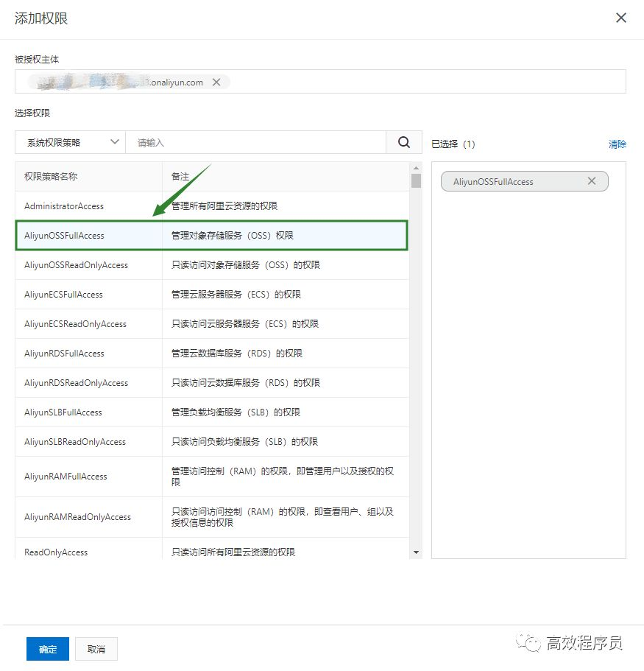Click the 管理云服务器服务 (ECS) description
Image resolution: width=644 pixels, height=671 pixels.
coord(236,295)
